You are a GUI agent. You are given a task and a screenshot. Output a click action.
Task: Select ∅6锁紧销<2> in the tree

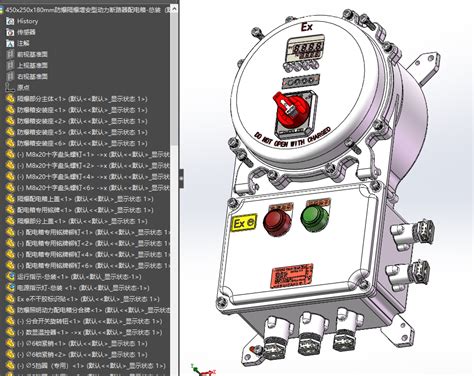[x=82, y=355]
